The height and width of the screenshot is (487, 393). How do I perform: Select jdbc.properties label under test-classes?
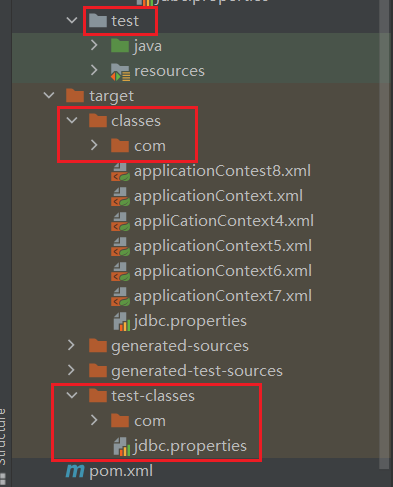click(x=190, y=446)
